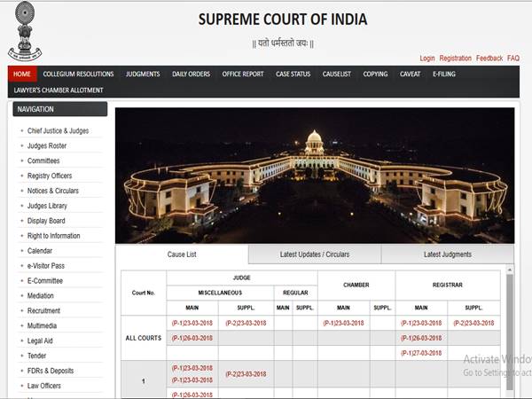Image resolution: width=532 pixels, height=399 pixels.
Task: Open E-Filing menu item
Action: point(444,74)
